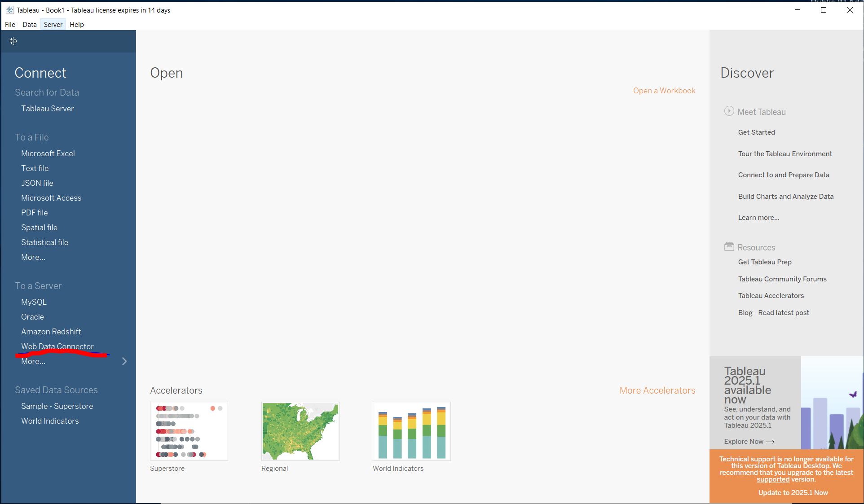Open the Regional map accelerator thumbnail

coord(300,431)
